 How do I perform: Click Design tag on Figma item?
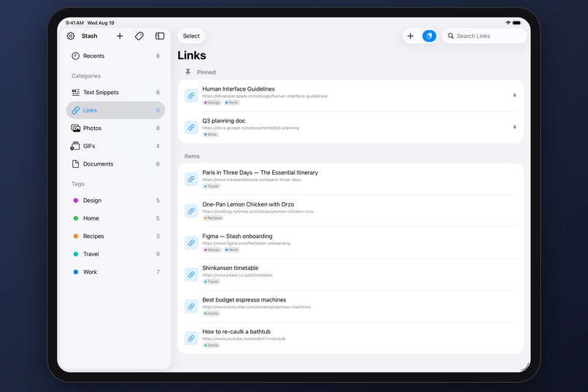pyautogui.click(x=212, y=250)
